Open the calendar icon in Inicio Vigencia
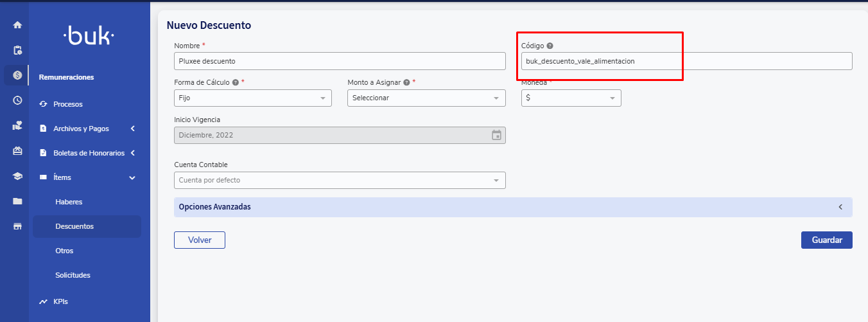Image resolution: width=868 pixels, height=322 pixels. [x=496, y=135]
